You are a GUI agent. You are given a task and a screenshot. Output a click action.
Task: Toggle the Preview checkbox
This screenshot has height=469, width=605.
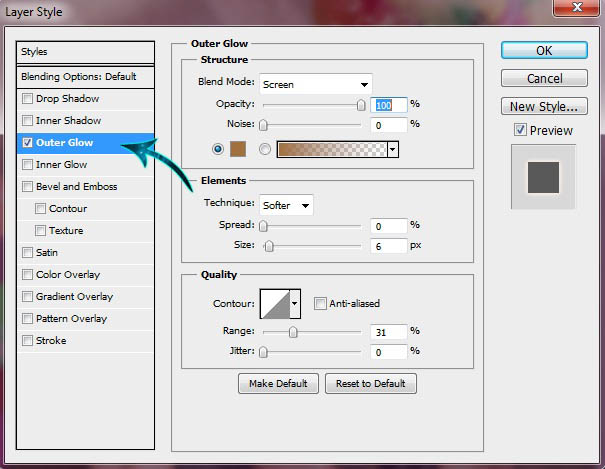click(x=520, y=130)
